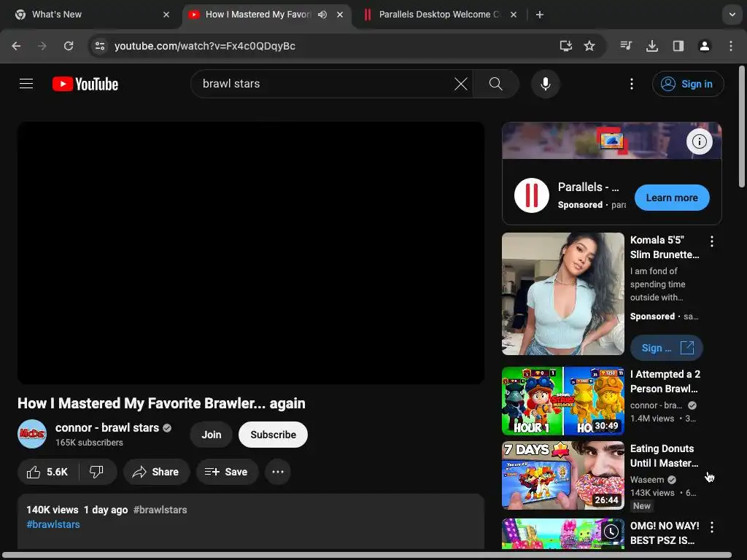This screenshot has width=747, height=560.
Task: Open the blue #brawlstars hashtag link
Action: click(x=53, y=524)
